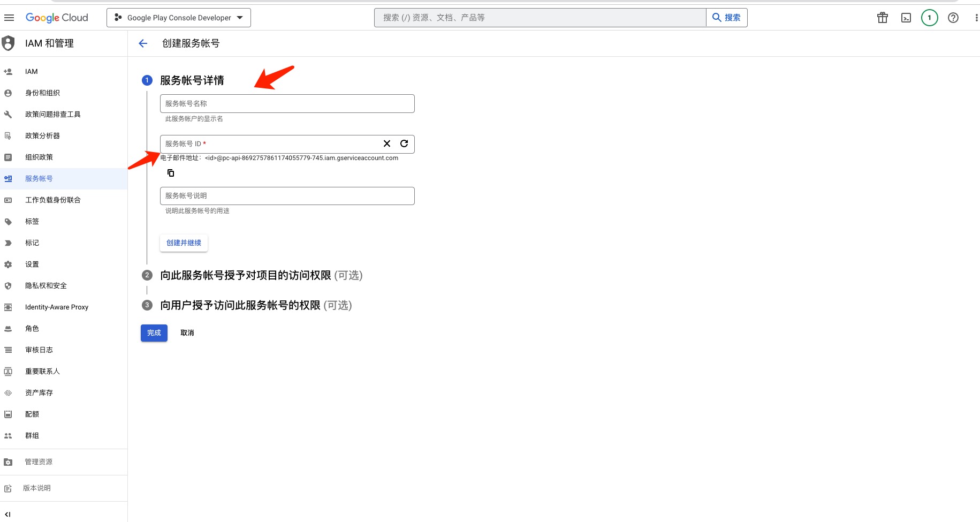This screenshot has width=980, height=522.
Task: Open 配额 in the sidebar
Action: point(64,414)
